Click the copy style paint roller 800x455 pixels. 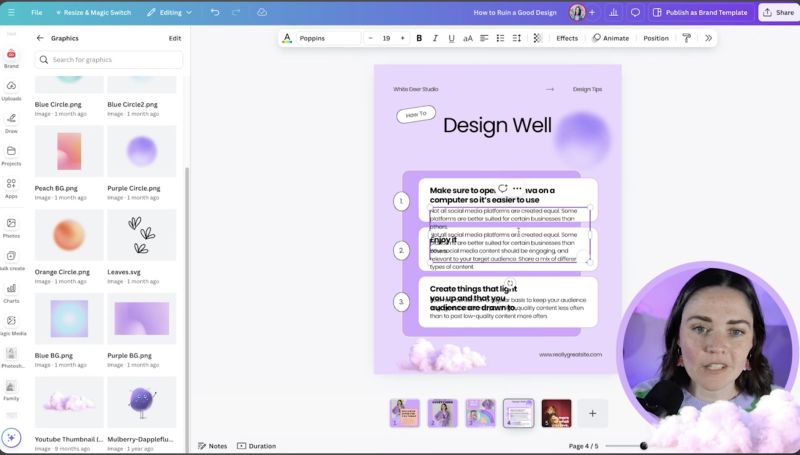pyautogui.click(x=687, y=38)
